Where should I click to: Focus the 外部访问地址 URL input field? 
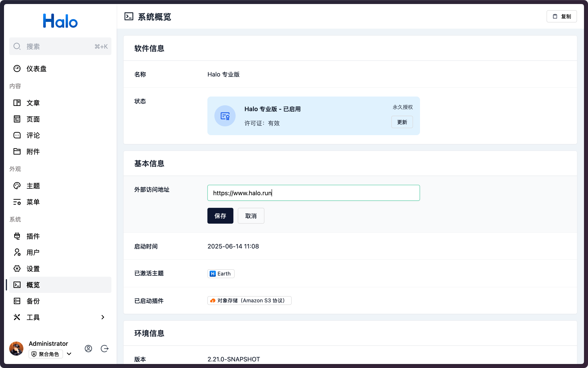click(313, 193)
